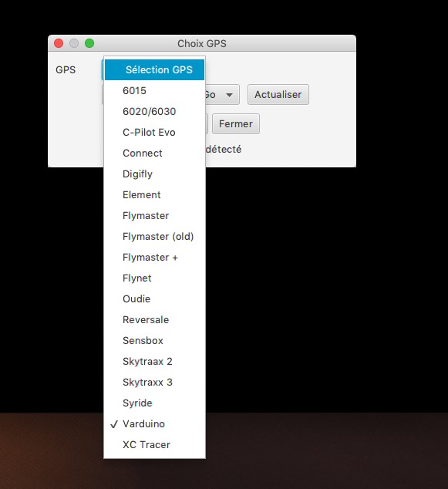
Task: Select Digifly in the GPS list
Action: tap(154, 174)
